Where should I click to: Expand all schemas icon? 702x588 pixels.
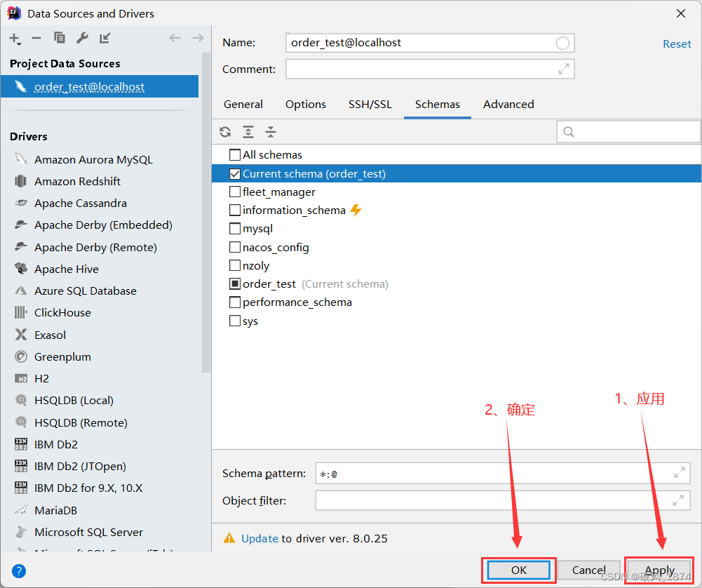coord(248,132)
